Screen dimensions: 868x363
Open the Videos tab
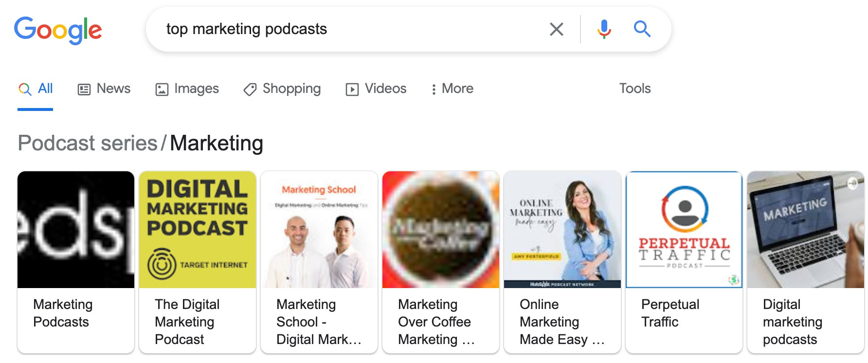(x=376, y=89)
